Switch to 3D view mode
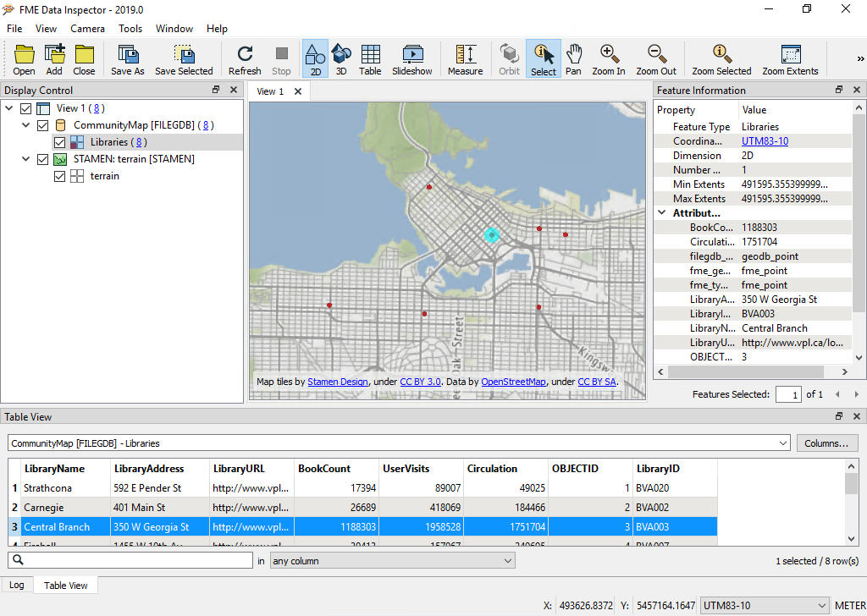This screenshot has height=616, width=867. pos(341,59)
